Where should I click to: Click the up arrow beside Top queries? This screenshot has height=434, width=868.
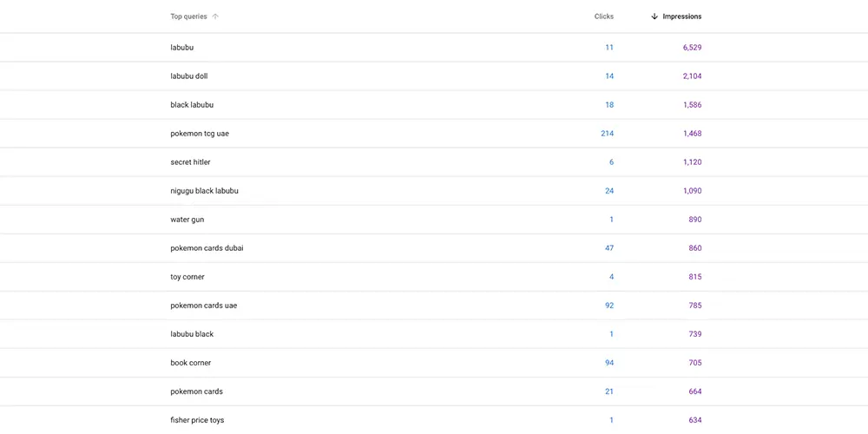tap(215, 16)
